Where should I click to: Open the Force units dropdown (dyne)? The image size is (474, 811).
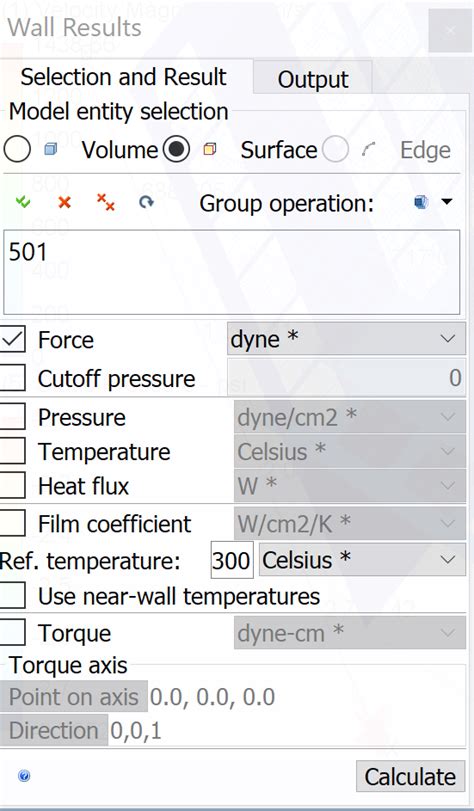[346, 339]
